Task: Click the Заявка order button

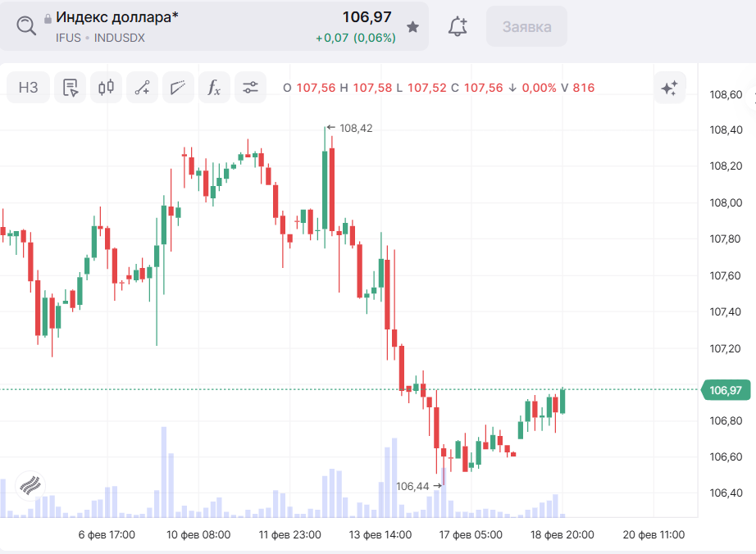Action: point(526,27)
